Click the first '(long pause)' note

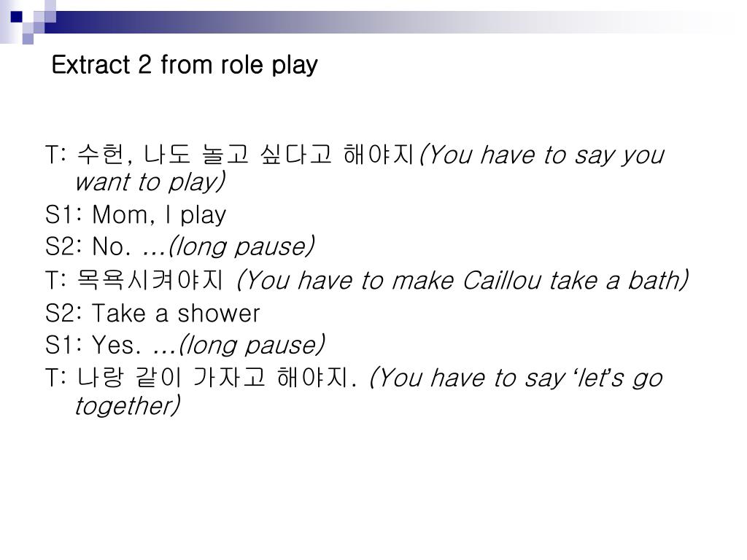tap(241, 246)
